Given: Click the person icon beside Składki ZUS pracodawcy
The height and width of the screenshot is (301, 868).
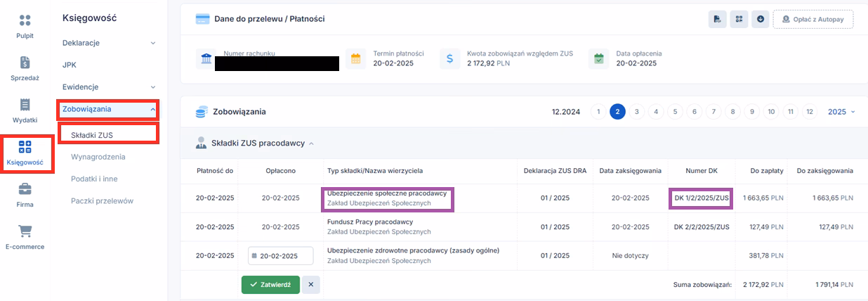Looking at the screenshot, I should 201,143.
